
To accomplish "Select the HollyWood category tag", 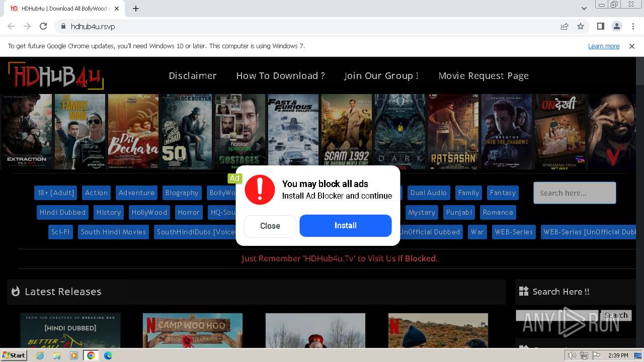I will tap(149, 212).
